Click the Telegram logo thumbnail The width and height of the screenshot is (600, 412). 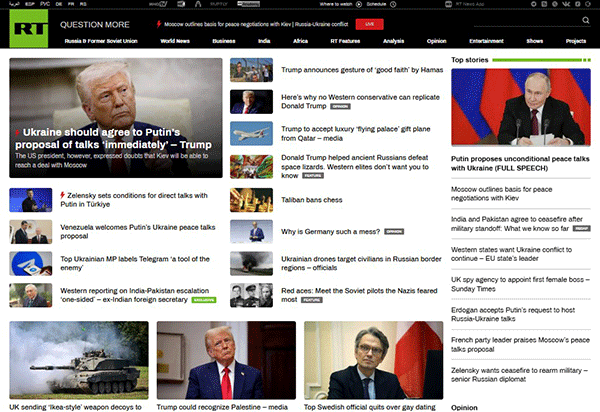[x=31, y=264]
